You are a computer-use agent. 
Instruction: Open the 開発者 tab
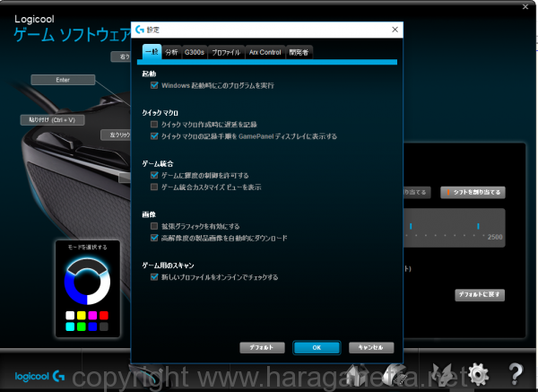click(x=299, y=53)
